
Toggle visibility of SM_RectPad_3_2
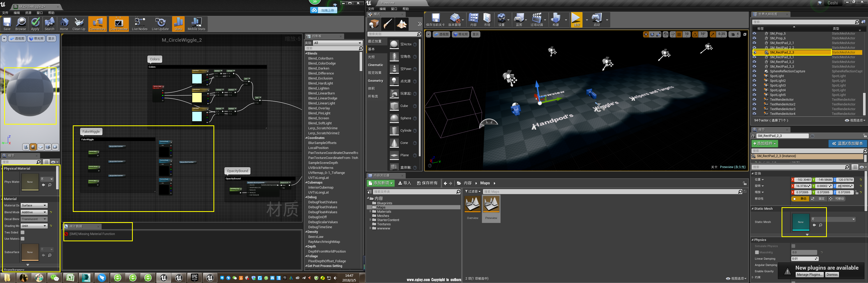[754, 62]
